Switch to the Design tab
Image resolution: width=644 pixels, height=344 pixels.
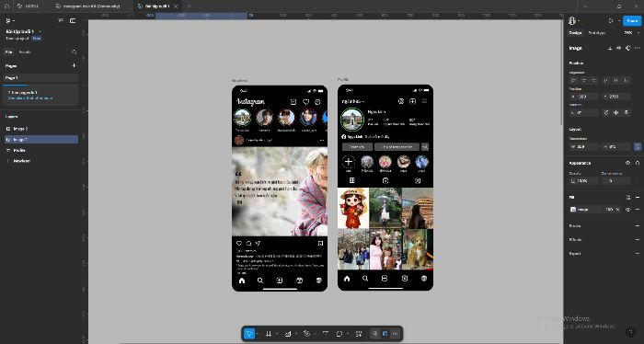575,33
